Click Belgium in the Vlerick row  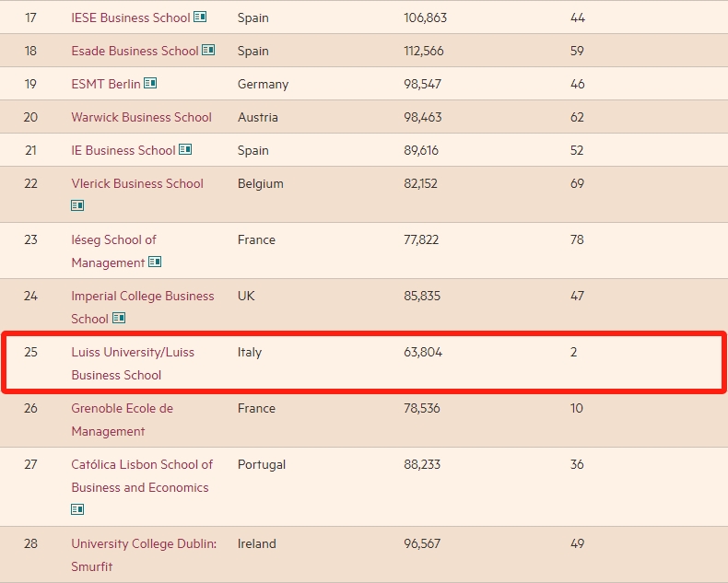click(261, 183)
